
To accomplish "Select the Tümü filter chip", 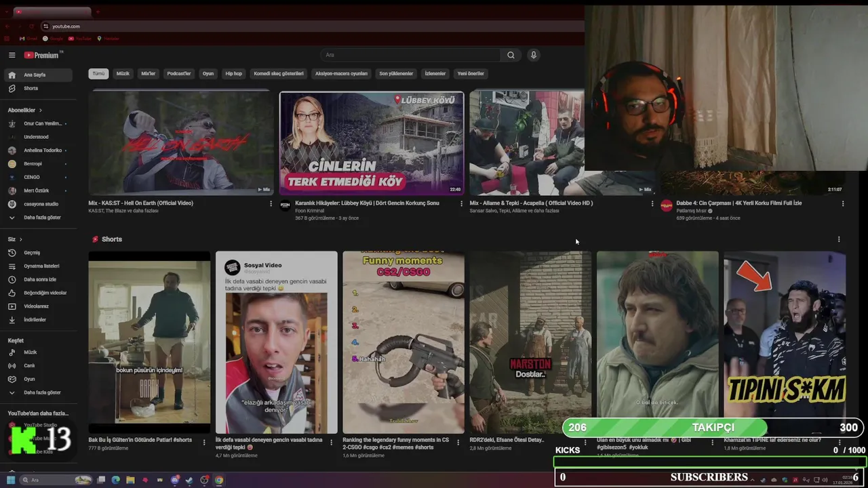I will point(98,73).
